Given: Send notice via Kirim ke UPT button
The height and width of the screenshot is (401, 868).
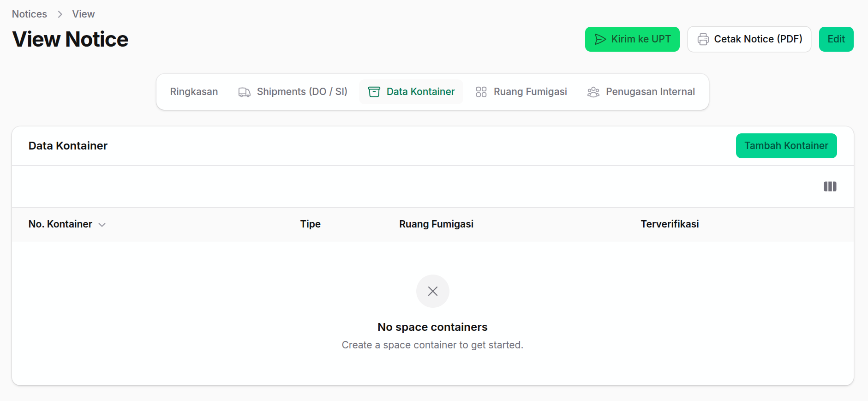Looking at the screenshot, I should tap(632, 39).
